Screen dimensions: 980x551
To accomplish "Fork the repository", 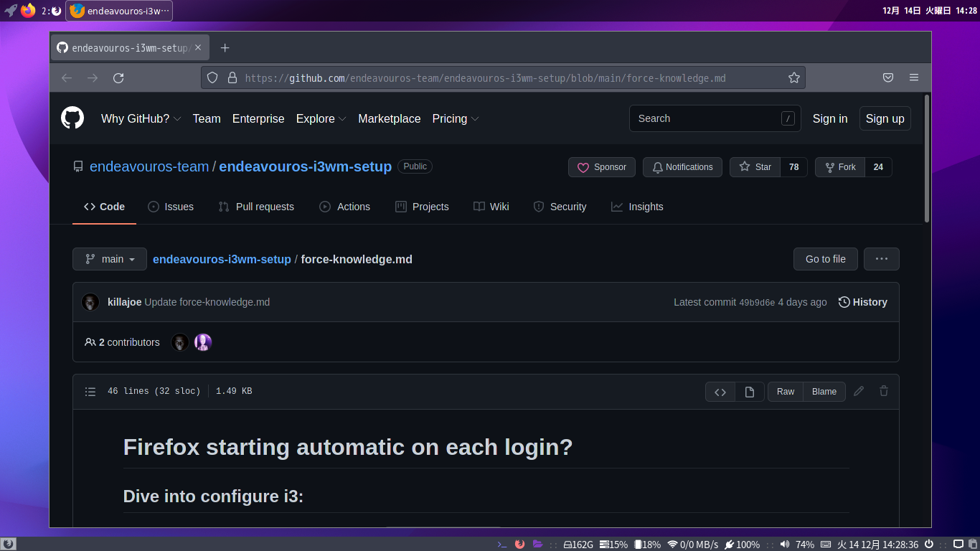I will [x=840, y=167].
